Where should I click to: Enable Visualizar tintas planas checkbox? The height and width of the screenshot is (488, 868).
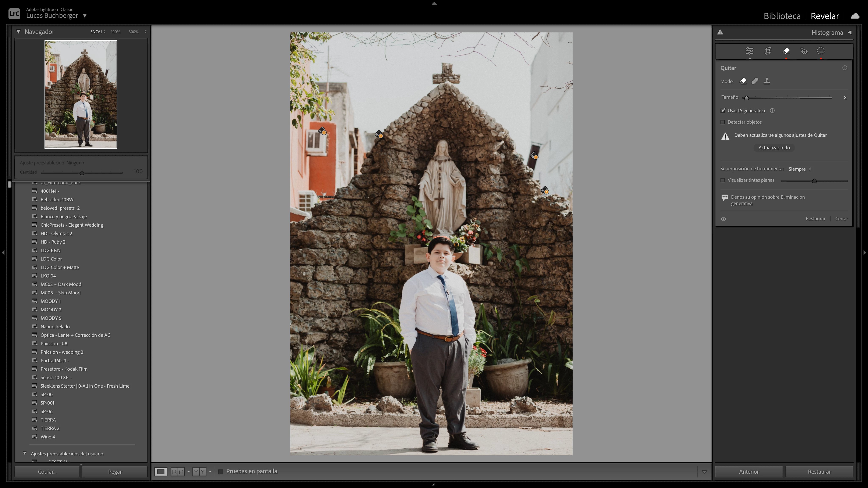pos(723,180)
